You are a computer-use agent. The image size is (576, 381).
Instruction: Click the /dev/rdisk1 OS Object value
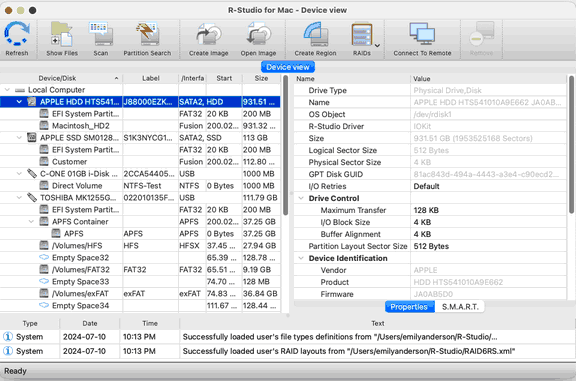432,114
